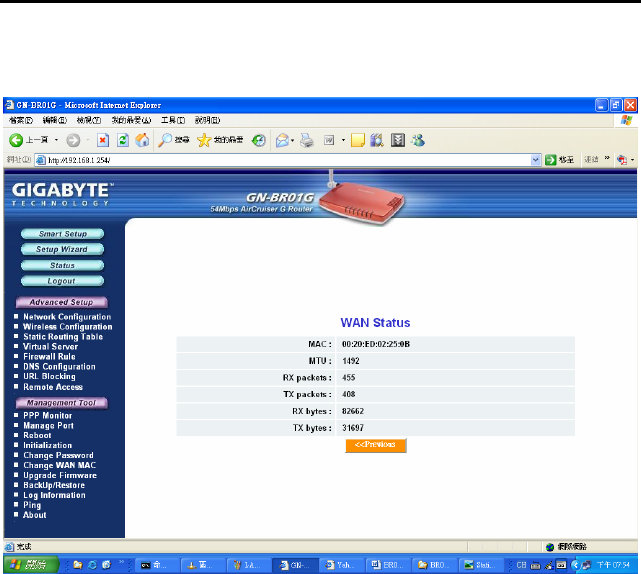
Task: Click the Edit page icon
Action: [x=329, y=140]
